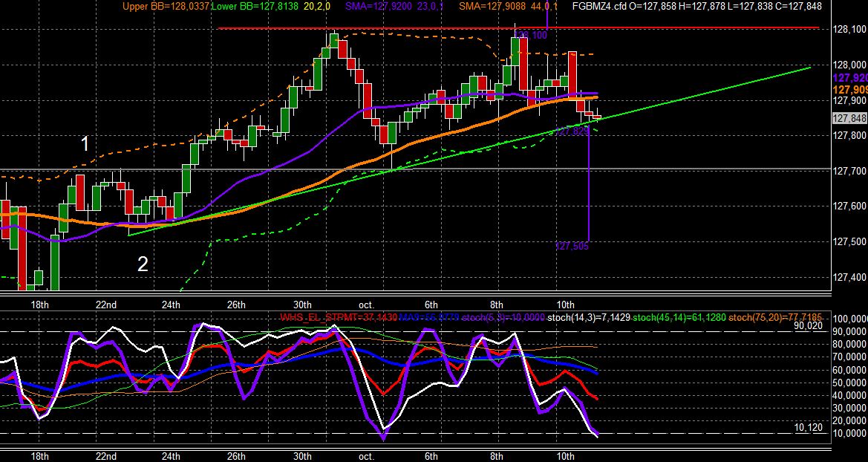This screenshot has width=868, height=462.
Task: Click the 127,400 price axis label
Action: [849, 277]
